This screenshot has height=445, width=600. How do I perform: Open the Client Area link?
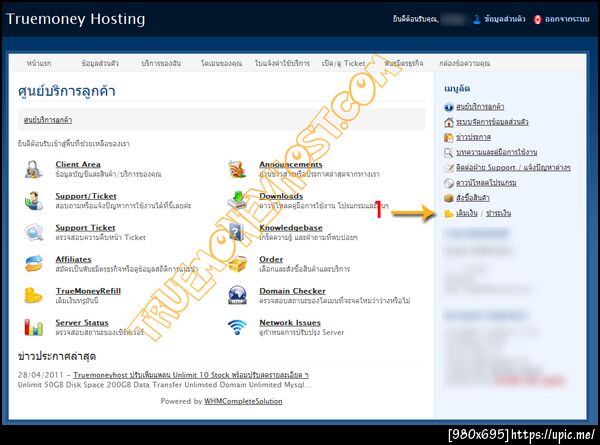pos(78,164)
